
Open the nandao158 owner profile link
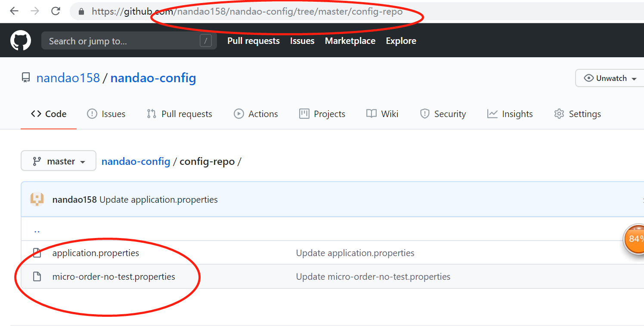click(68, 78)
